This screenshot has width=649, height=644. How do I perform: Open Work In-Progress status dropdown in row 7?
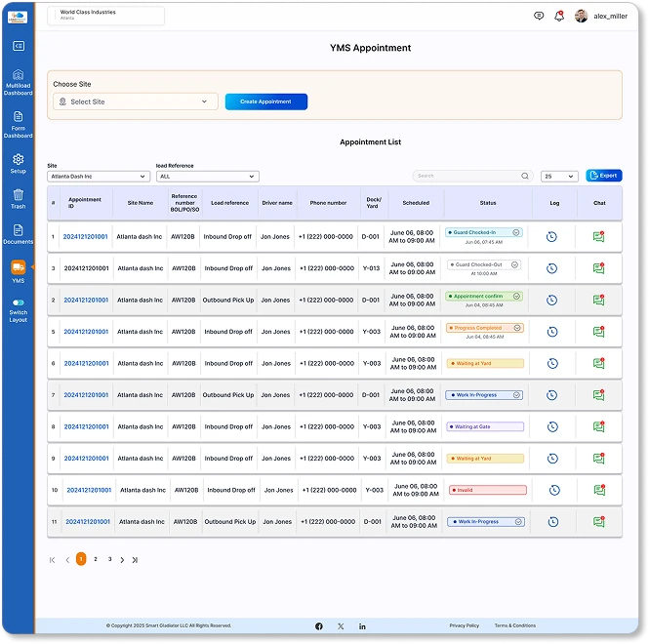pyautogui.click(x=484, y=395)
